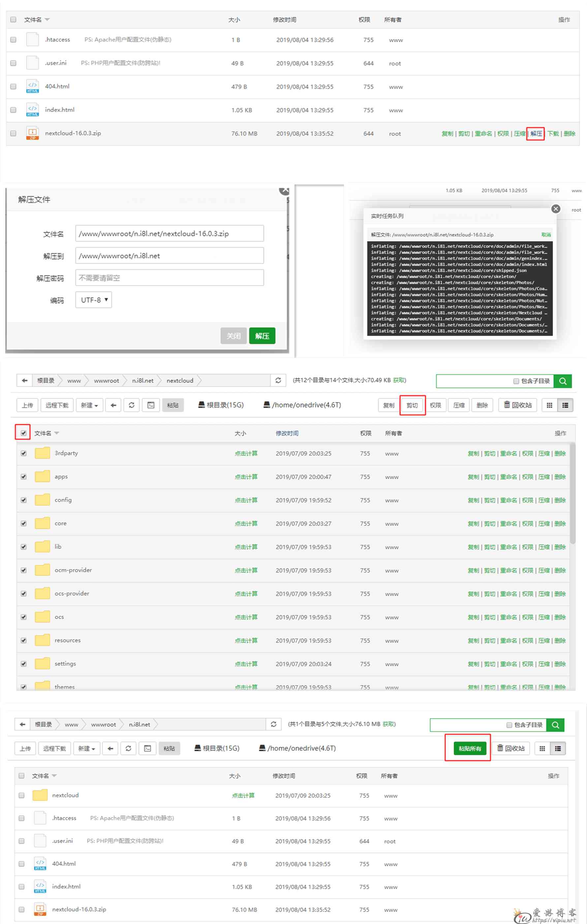Click 获取 link next to 70.49 KB
The height and width of the screenshot is (924, 587).
[399, 380]
